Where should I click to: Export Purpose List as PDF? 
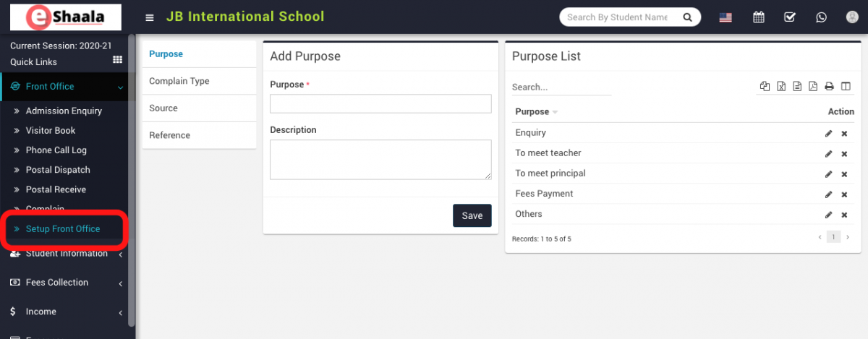pos(813,87)
